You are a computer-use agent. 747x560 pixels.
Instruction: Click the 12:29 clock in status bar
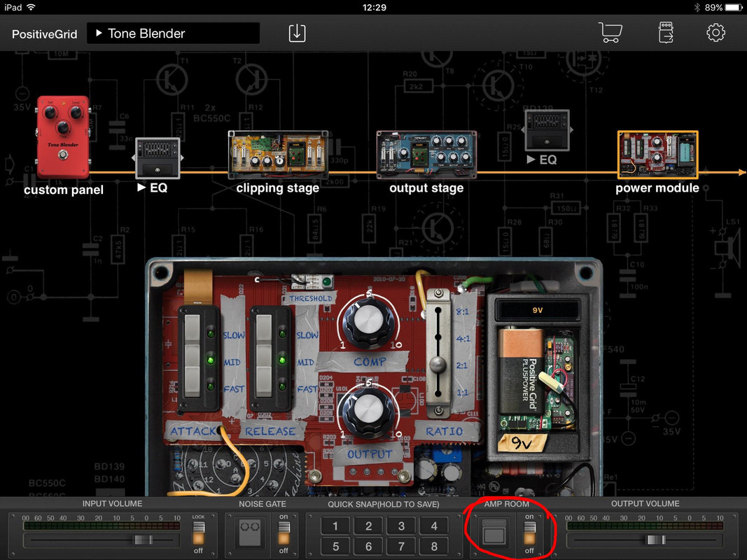tap(374, 7)
